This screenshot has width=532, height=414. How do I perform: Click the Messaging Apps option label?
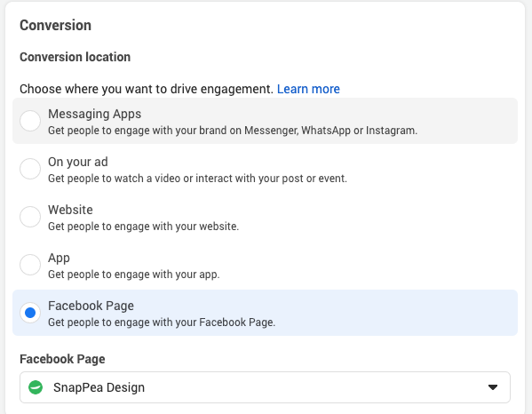tap(94, 114)
